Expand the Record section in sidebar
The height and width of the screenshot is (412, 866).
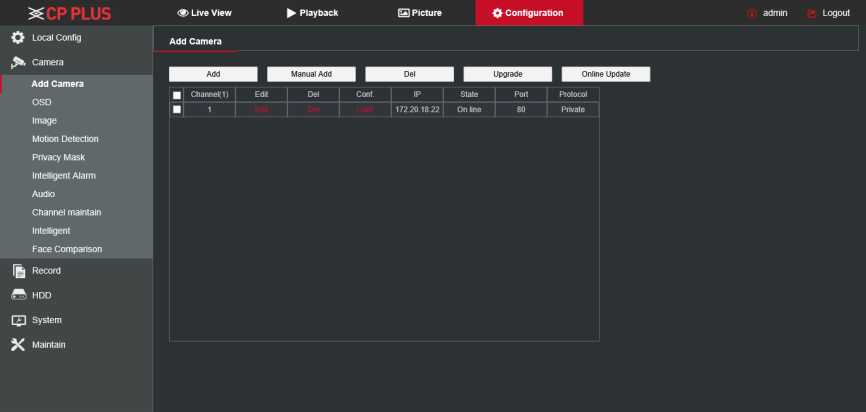[46, 271]
